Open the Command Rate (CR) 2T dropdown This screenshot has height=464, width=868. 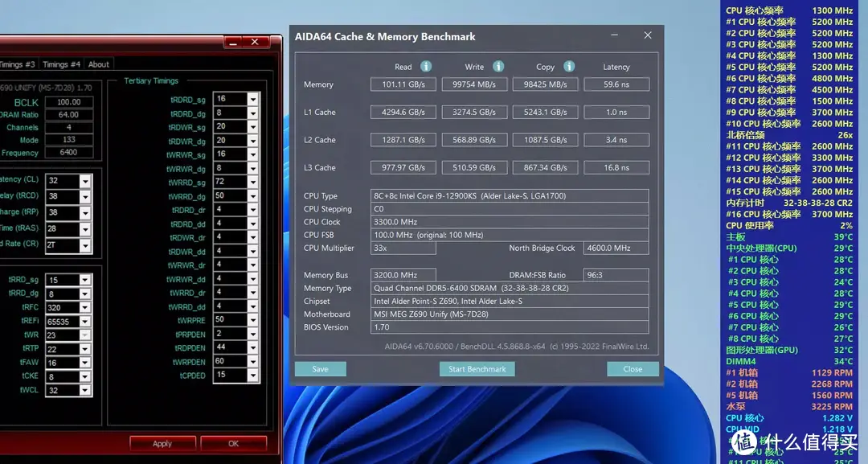[x=84, y=245]
